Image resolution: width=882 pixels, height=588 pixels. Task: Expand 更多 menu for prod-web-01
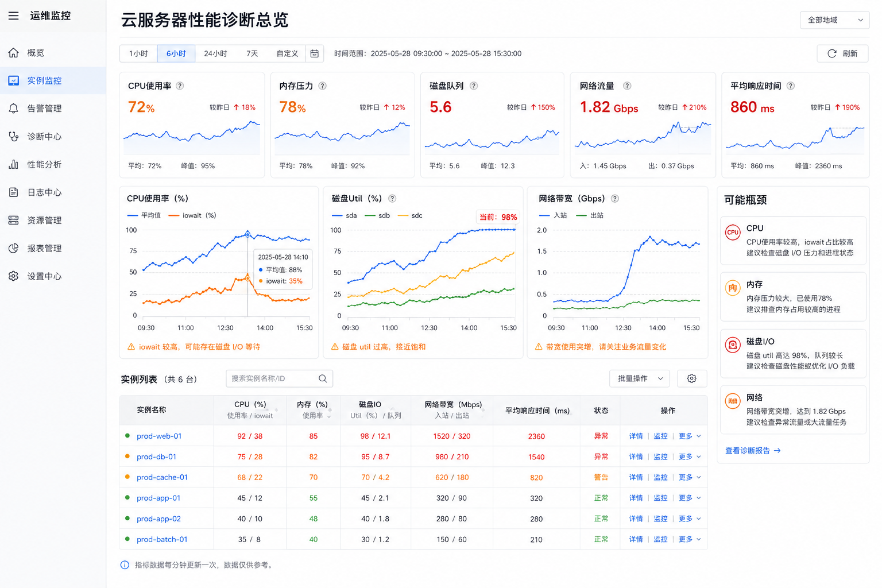690,436
